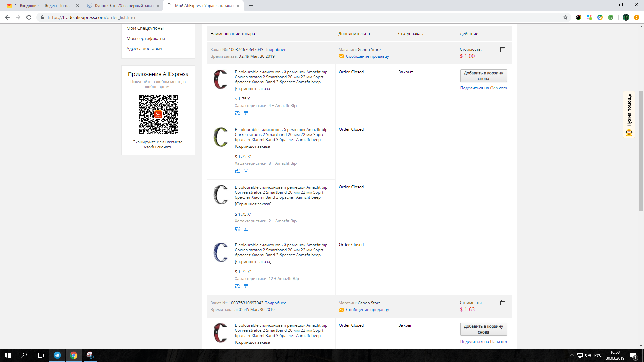644x362 pixels.
Task: Open Скриншот заказа for 2 + Amazfit Bip item
Action: click(253, 204)
